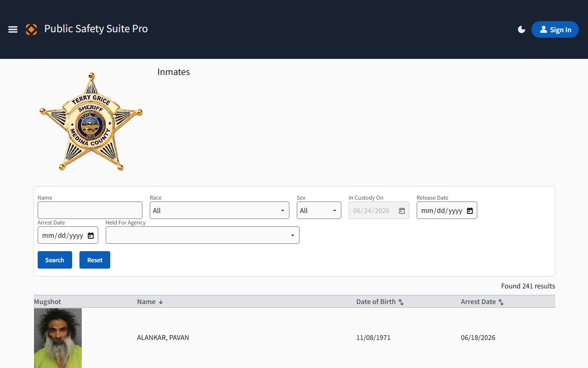Open the Sex dropdown
This screenshot has width=588, height=368.
(x=319, y=210)
